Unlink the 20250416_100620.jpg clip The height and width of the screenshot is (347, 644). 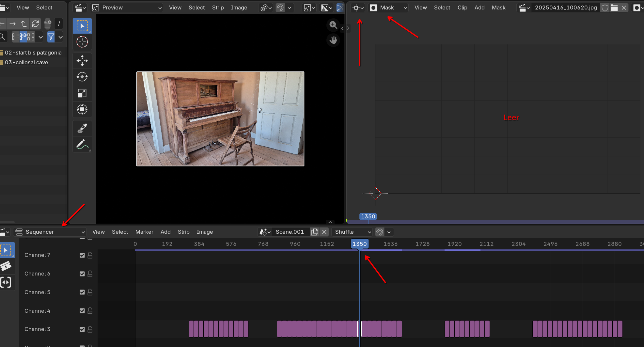click(x=624, y=8)
